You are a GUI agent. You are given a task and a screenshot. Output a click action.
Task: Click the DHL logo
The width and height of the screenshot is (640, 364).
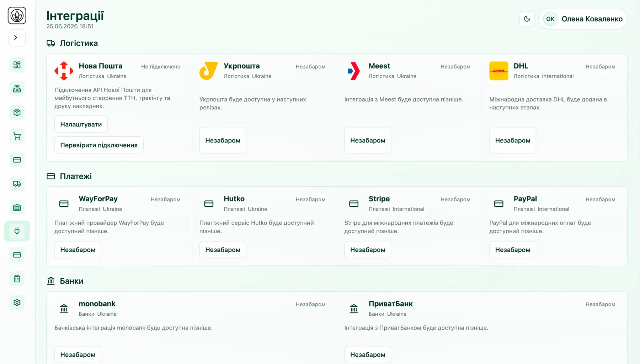click(498, 71)
